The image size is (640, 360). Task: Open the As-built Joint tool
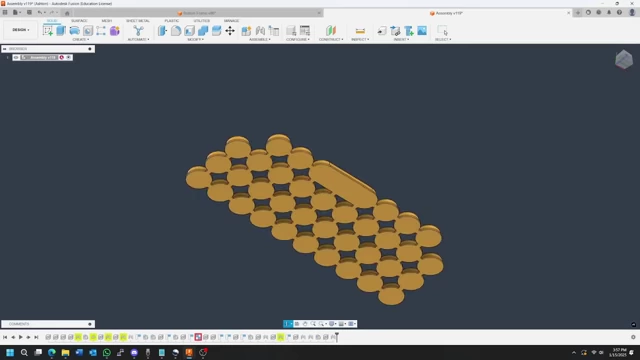[x=274, y=31]
